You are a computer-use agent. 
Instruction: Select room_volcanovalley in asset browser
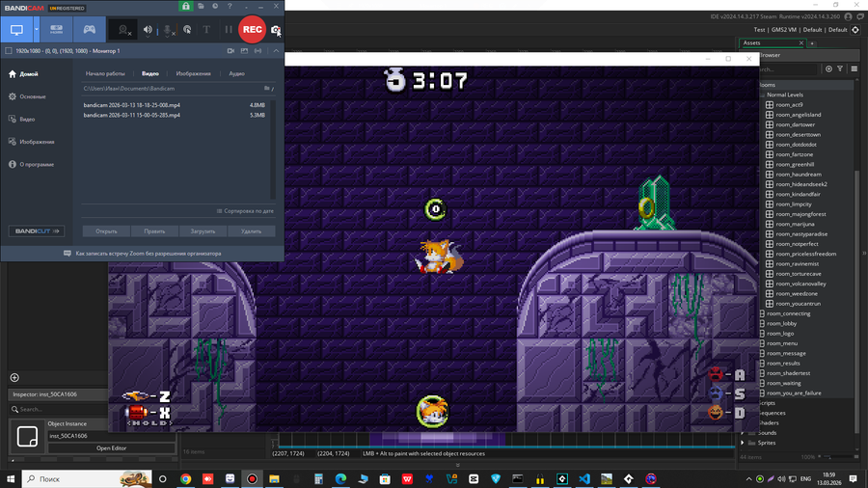pyautogui.click(x=800, y=284)
